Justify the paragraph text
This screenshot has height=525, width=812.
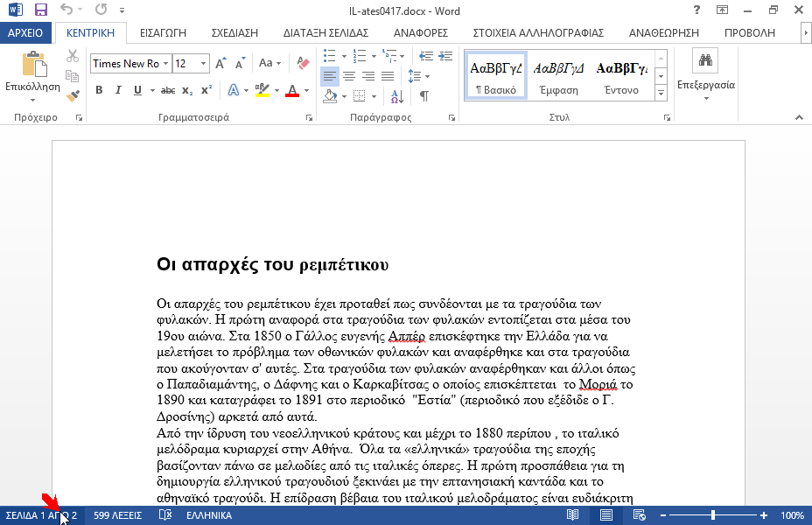(388, 77)
